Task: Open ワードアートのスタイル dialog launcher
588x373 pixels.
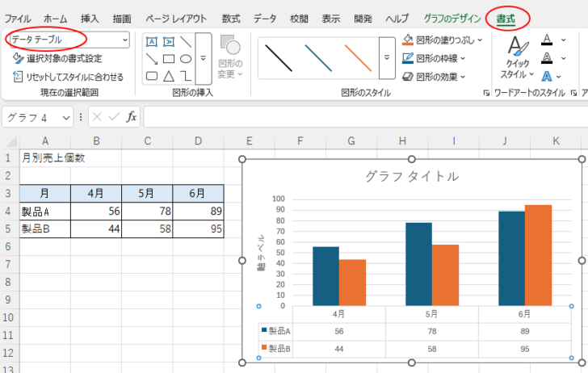Action: (573, 93)
